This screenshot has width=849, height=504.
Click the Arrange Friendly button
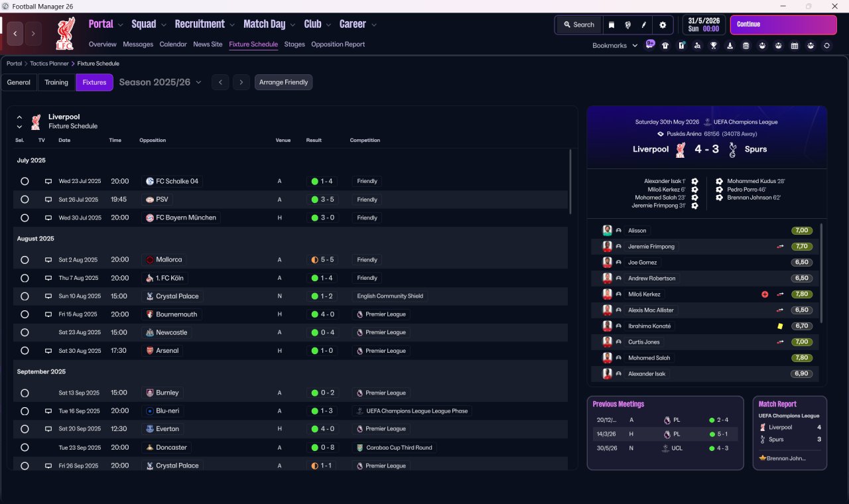tap(283, 82)
